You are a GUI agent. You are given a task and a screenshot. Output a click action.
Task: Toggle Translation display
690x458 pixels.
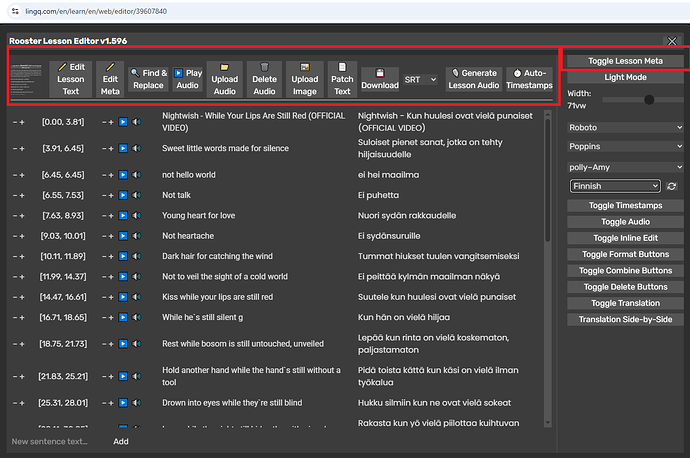pyautogui.click(x=625, y=303)
